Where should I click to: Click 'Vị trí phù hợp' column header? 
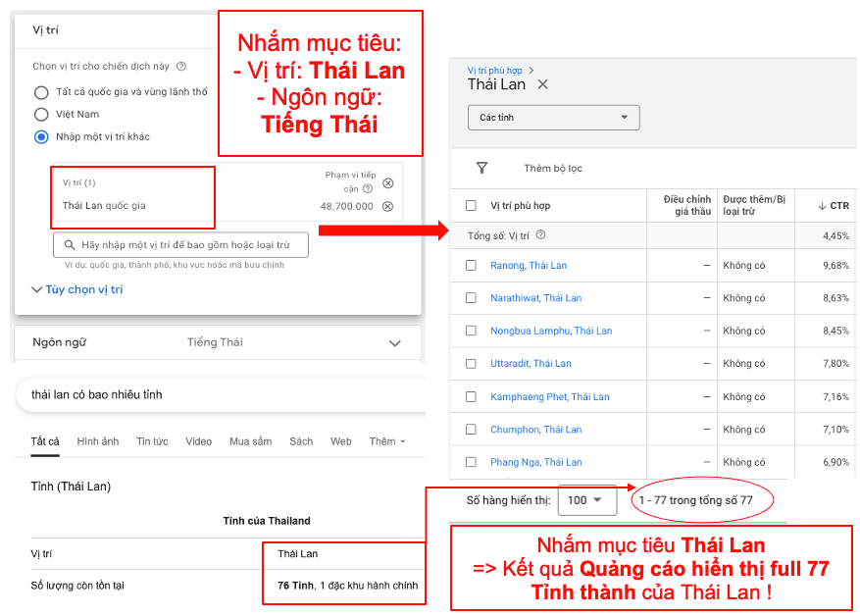coord(520,206)
